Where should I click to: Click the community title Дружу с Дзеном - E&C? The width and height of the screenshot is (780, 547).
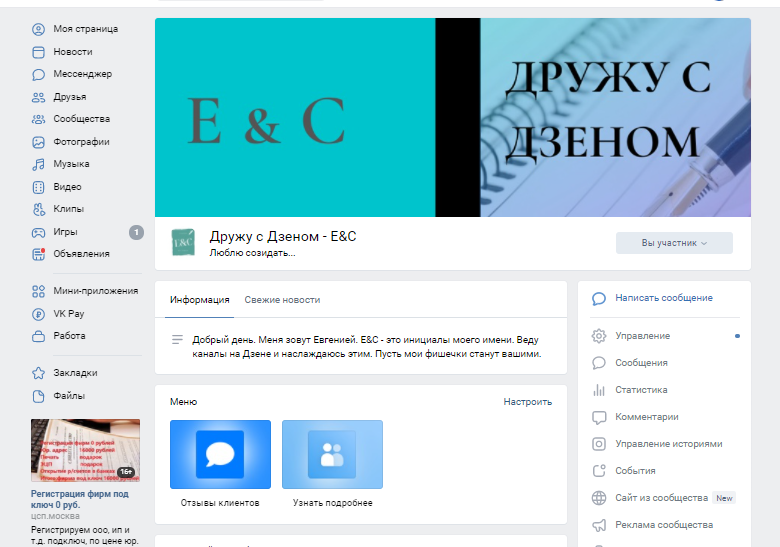click(283, 236)
